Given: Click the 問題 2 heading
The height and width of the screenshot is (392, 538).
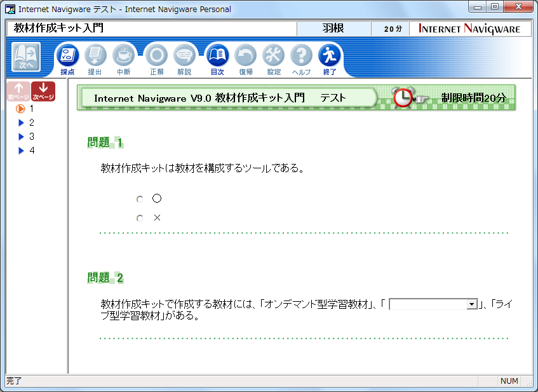Looking at the screenshot, I should pos(105,278).
